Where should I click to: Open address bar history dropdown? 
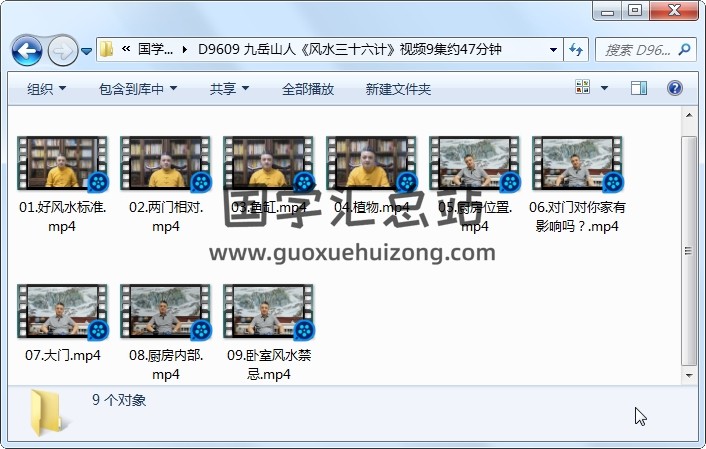pos(553,50)
